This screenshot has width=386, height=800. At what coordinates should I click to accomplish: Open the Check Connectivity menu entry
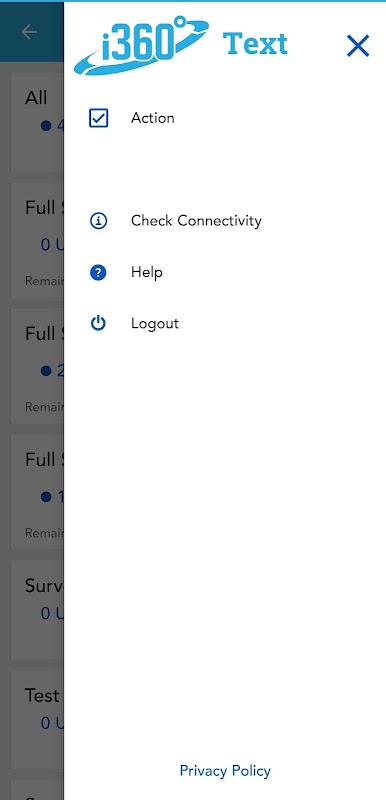point(196,221)
